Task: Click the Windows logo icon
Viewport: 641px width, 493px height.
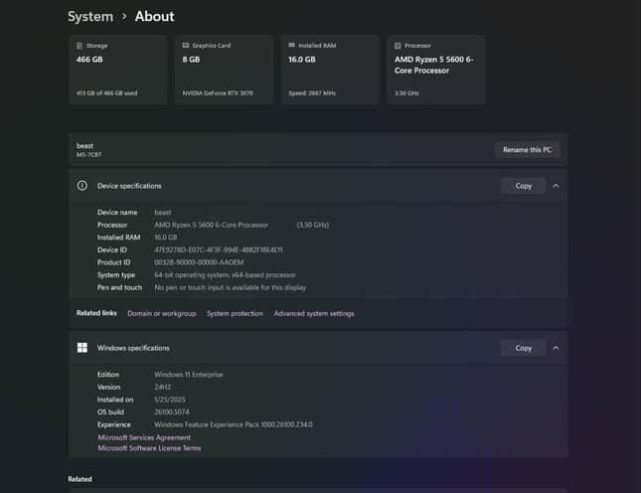Action: click(x=82, y=347)
